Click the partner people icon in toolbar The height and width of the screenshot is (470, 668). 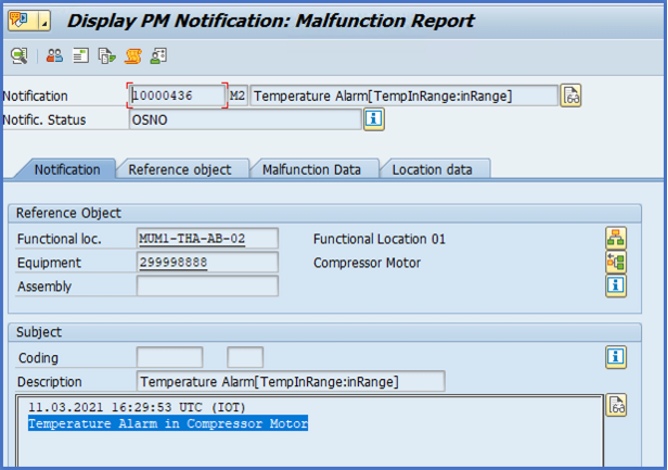coord(55,56)
